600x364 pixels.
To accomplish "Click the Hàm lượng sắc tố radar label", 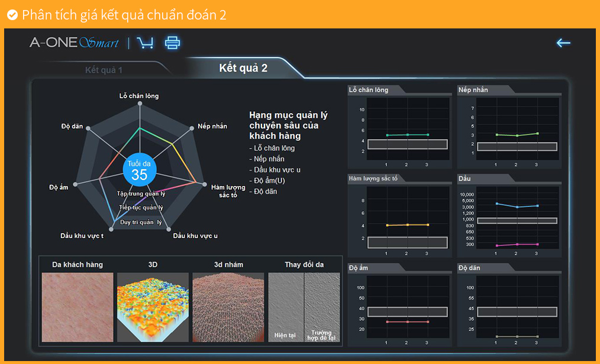I will click(228, 191).
